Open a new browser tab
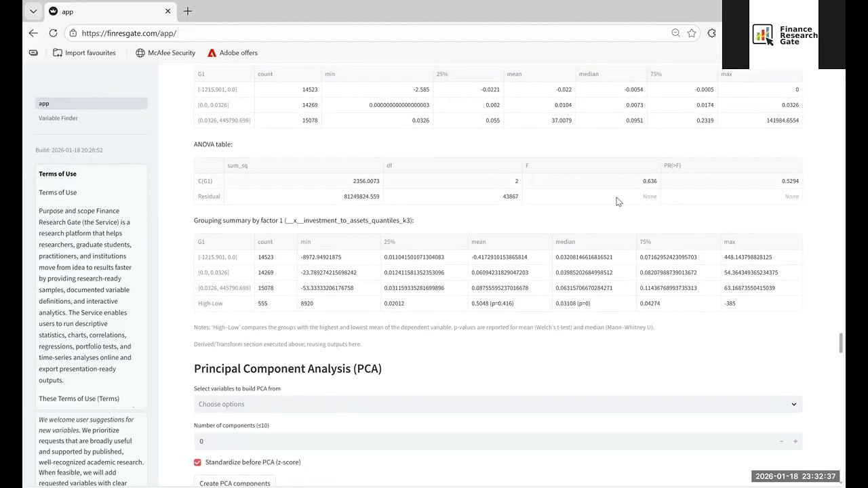Screen dimensions: 868x488 coord(188,12)
